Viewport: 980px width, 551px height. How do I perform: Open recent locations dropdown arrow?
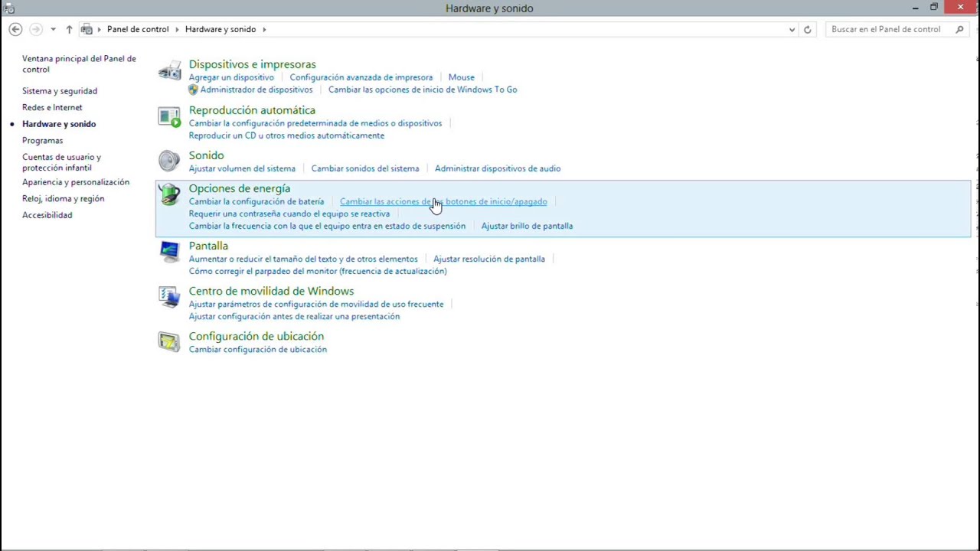point(53,29)
